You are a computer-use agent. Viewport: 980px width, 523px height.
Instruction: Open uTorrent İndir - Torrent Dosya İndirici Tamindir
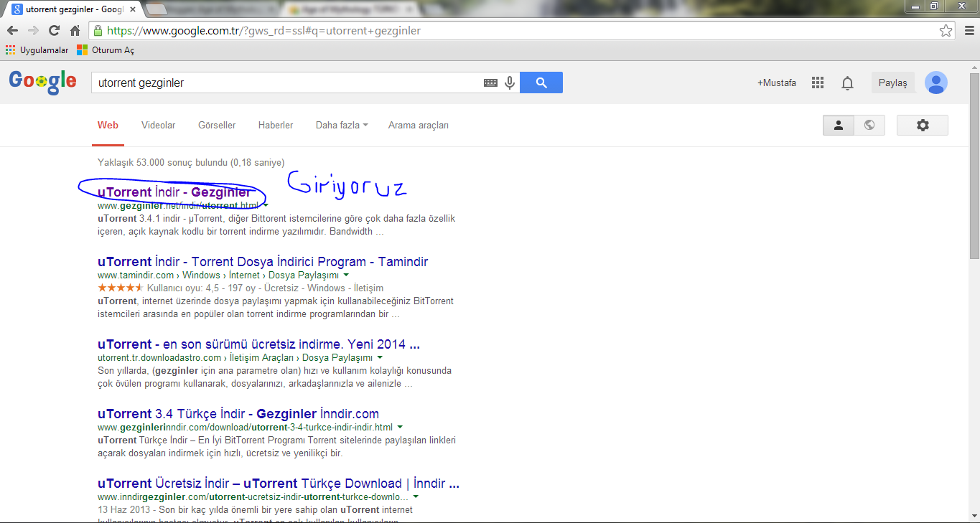(263, 262)
